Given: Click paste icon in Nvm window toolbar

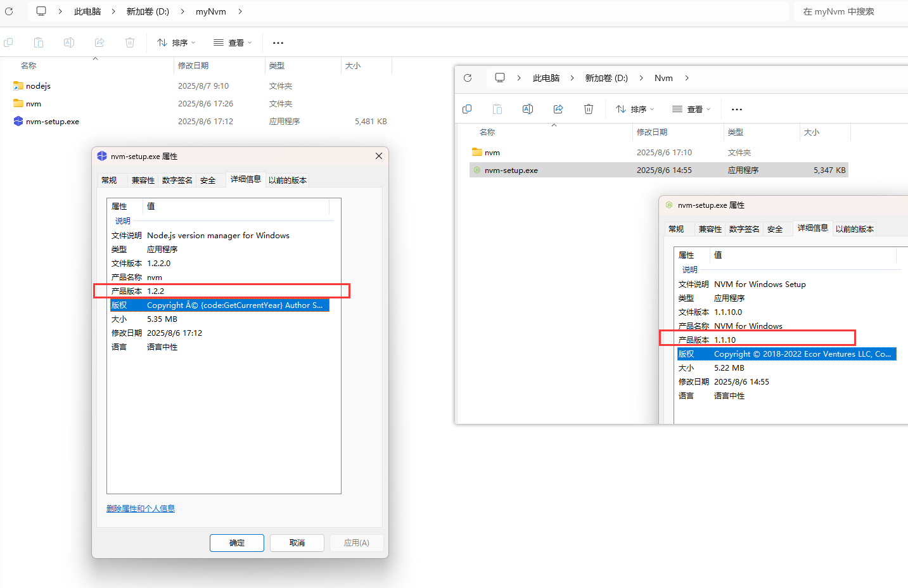Looking at the screenshot, I should click(497, 109).
